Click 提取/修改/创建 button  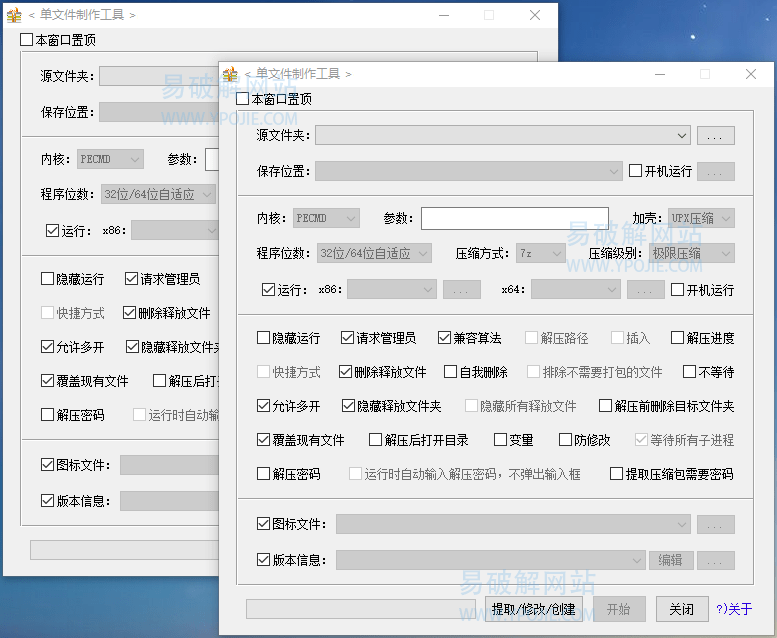[x=534, y=609]
